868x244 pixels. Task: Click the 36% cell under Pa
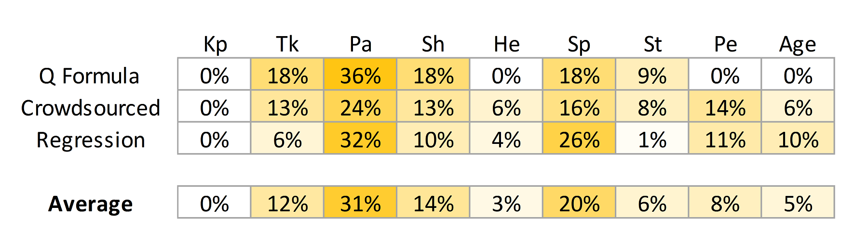[x=360, y=74]
